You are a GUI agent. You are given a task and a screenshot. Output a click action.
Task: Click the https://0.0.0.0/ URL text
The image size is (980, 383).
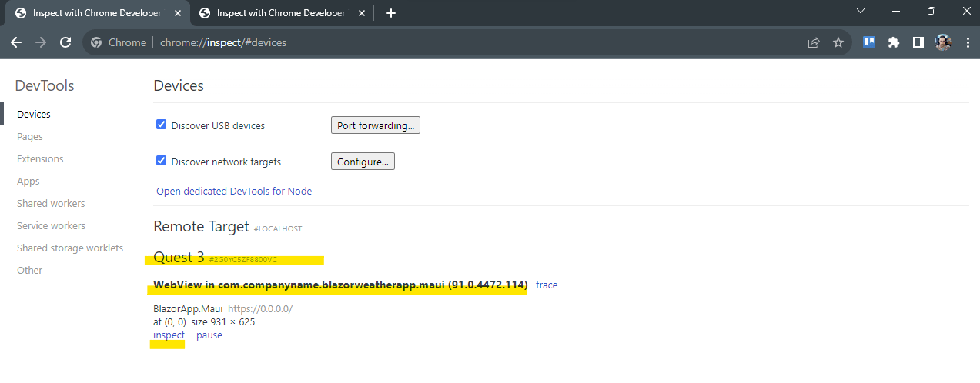[260, 309]
